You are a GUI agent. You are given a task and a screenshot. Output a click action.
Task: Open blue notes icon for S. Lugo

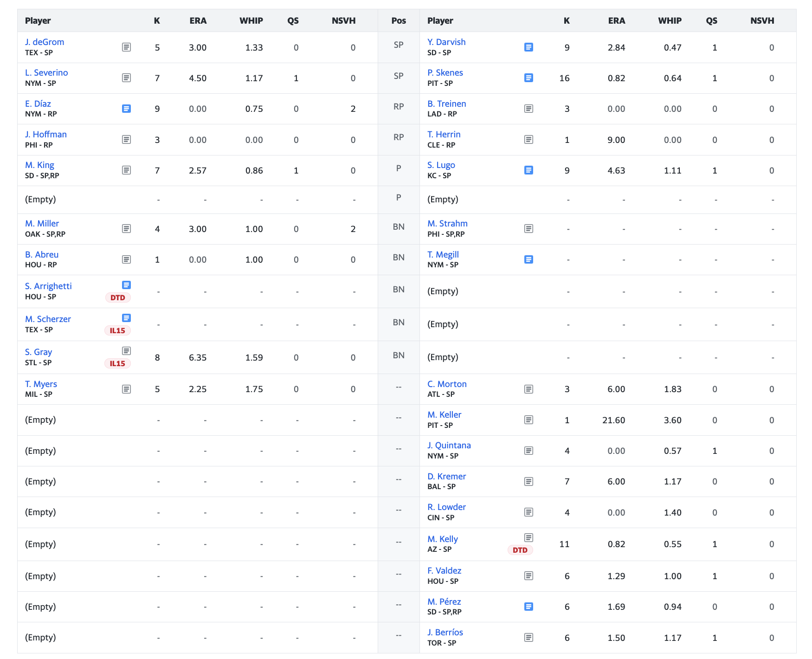[528, 170]
